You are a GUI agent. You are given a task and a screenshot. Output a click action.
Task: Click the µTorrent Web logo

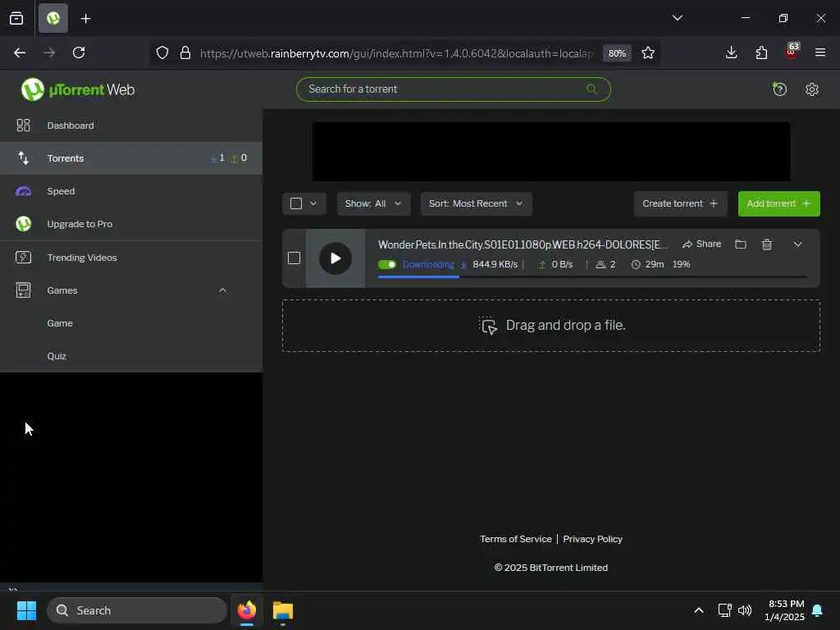tap(78, 89)
